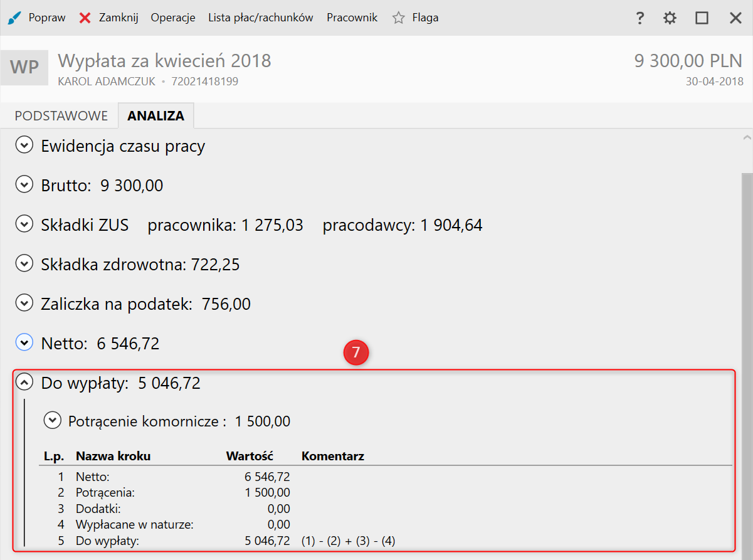
Task: Toggle the Flaga star icon
Action: (x=398, y=18)
